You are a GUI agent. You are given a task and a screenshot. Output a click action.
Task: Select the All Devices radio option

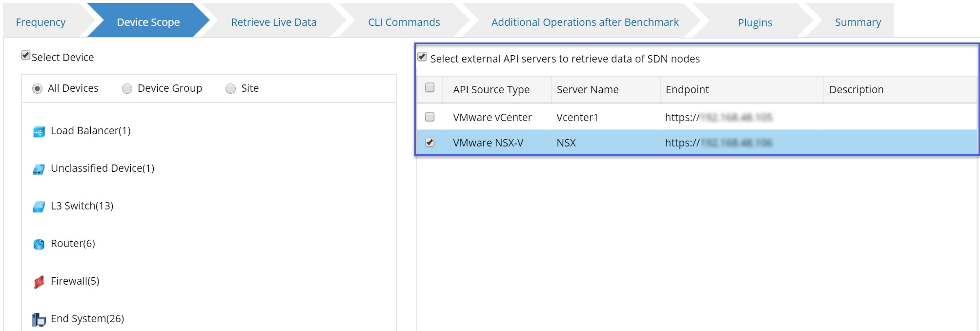click(38, 89)
